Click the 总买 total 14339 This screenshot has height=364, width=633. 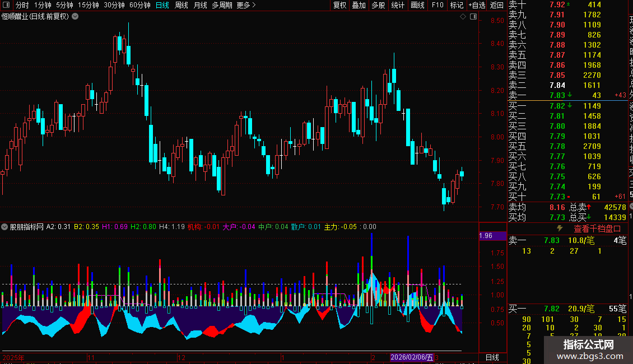[615, 217]
